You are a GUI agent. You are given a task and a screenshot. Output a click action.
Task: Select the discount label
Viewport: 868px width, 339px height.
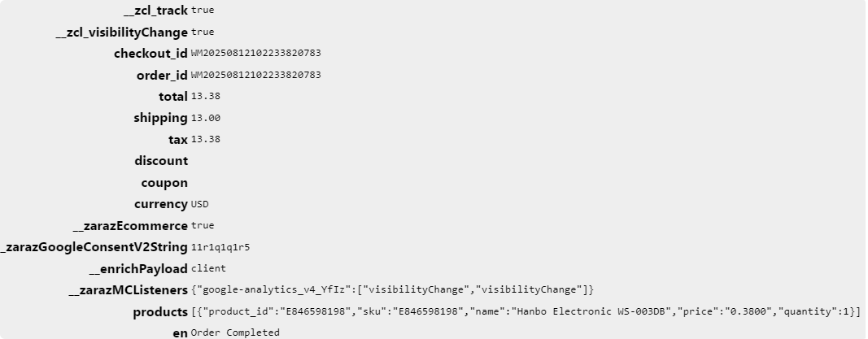[161, 161]
